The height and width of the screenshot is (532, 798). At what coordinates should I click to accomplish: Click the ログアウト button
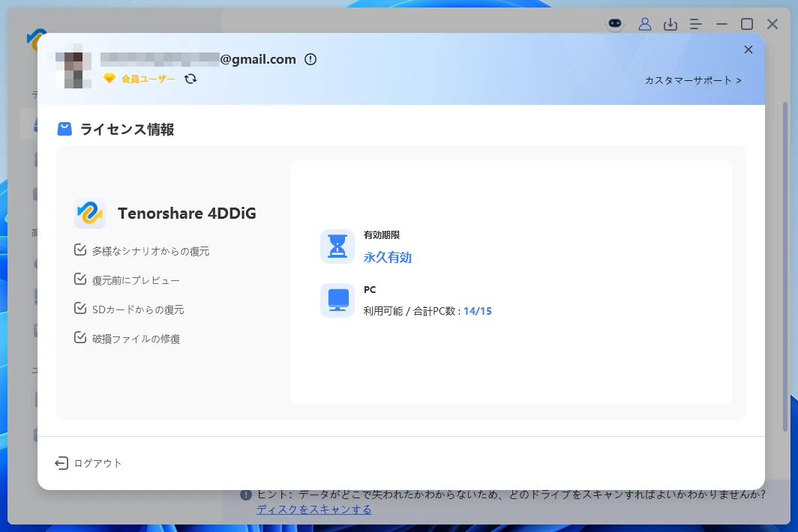[x=88, y=463]
